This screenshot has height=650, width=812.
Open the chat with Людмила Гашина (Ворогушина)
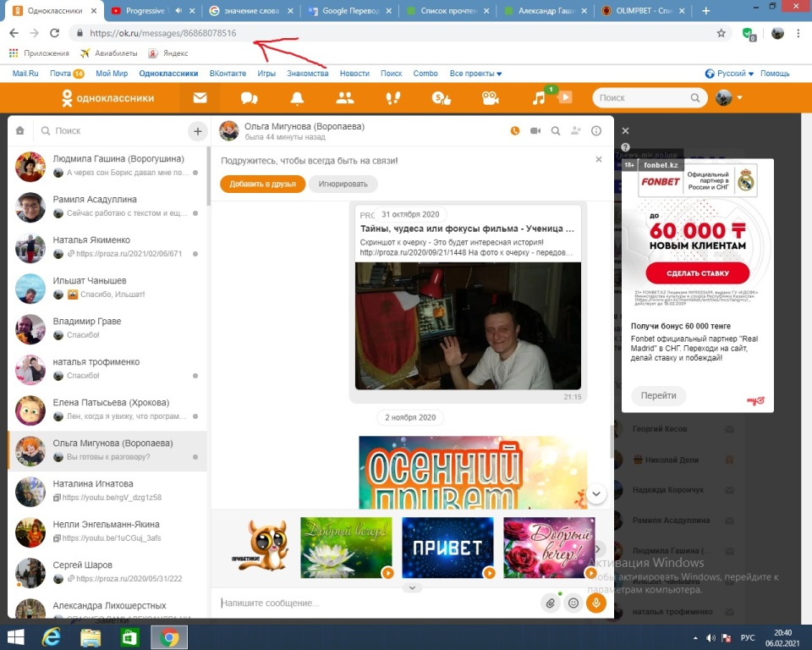click(x=107, y=165)
